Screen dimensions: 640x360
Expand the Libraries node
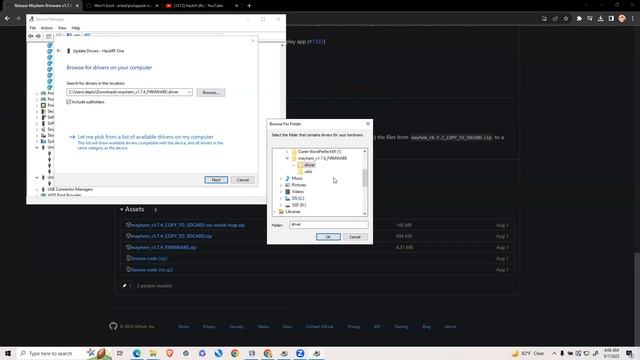[x=274, y=212]
